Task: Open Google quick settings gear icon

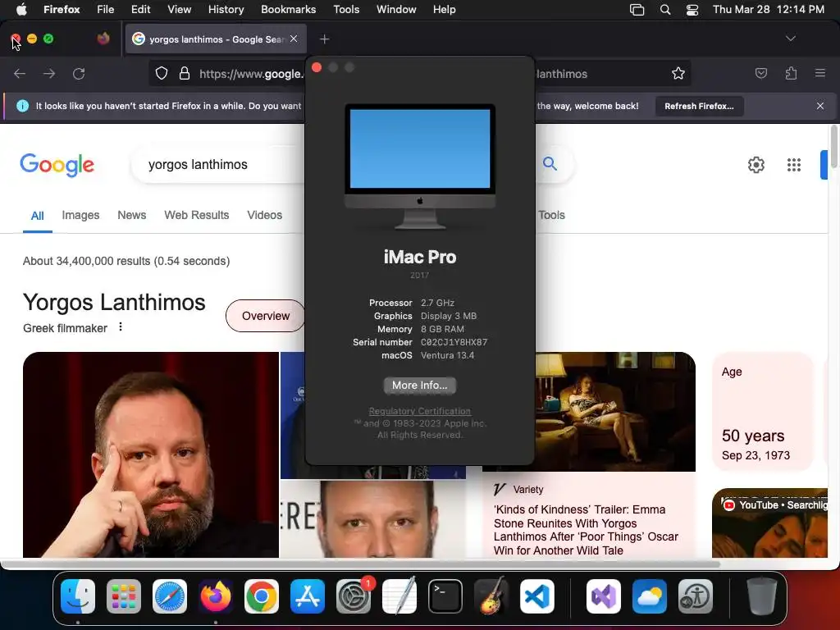Action: coord(756,165)
